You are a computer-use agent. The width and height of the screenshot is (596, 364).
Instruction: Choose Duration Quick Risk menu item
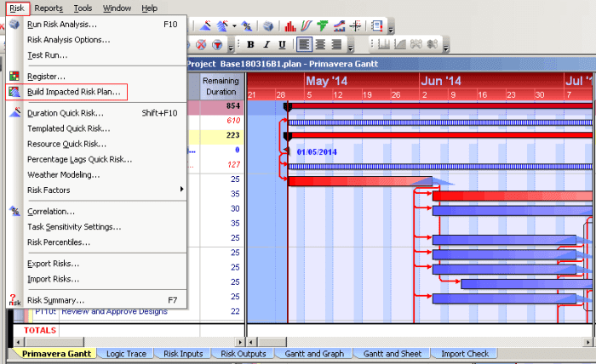click(96, 113)
